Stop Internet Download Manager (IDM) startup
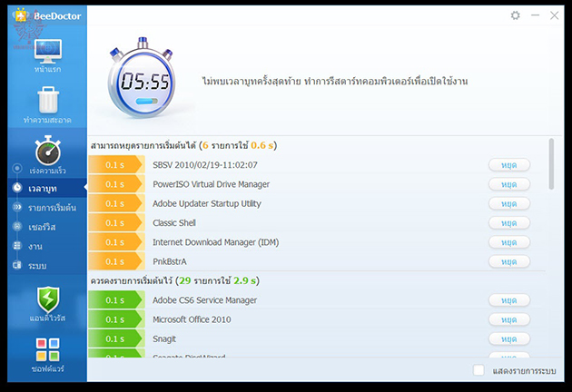 (x=509, y=242)
